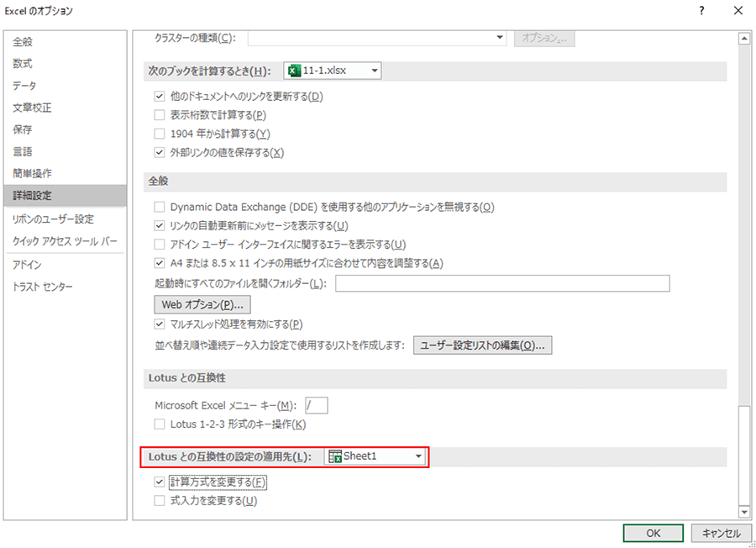The height and width of the screenshot is (548, 756).
Task: Toggle マルチスレッド処理を有効にする checkbox
Action: [159, 324]
